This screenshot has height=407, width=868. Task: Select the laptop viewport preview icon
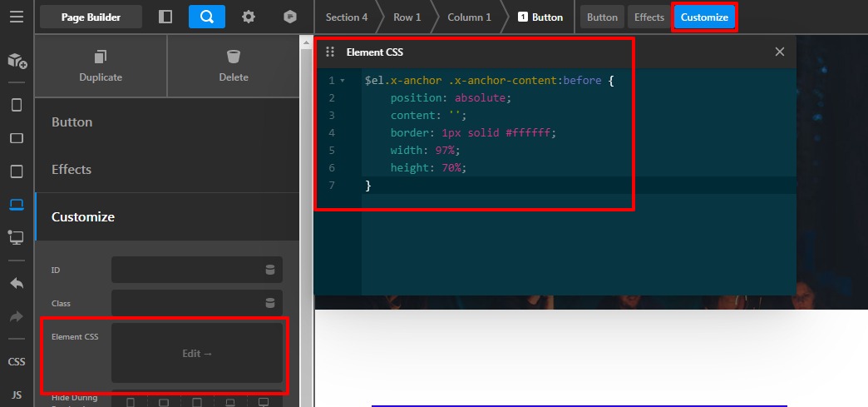coord(17,205)
